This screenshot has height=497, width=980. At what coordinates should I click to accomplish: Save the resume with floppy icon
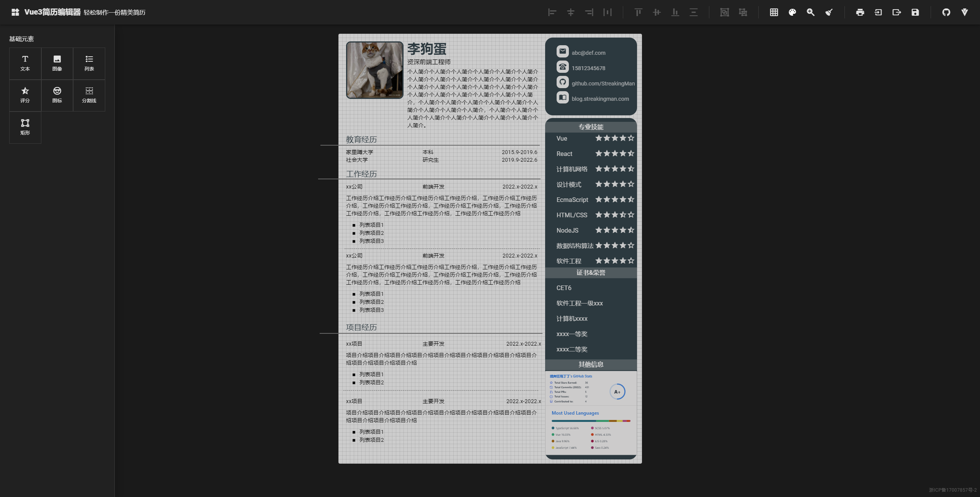click(x=915, y=12)
